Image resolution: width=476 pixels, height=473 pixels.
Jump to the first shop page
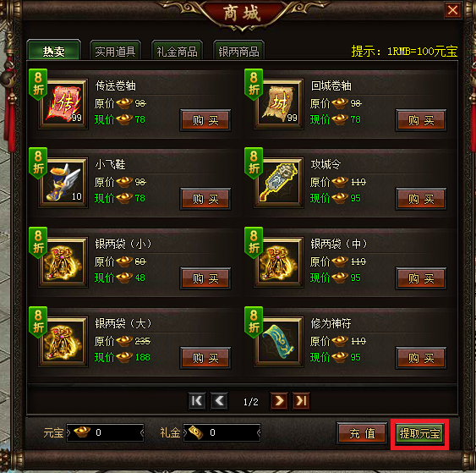tap(197, 401)
